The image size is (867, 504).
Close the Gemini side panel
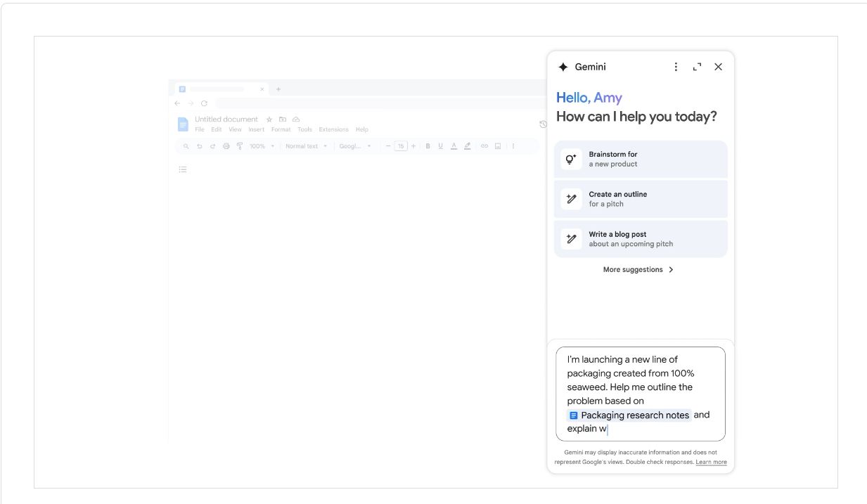(x=718, y=67)
